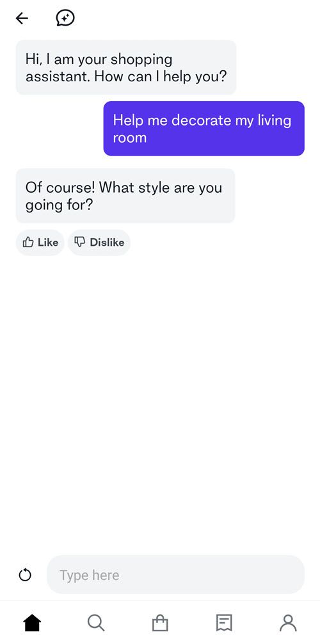Dislike the assistant's response
320x644 pixels.
pos(99,243)
